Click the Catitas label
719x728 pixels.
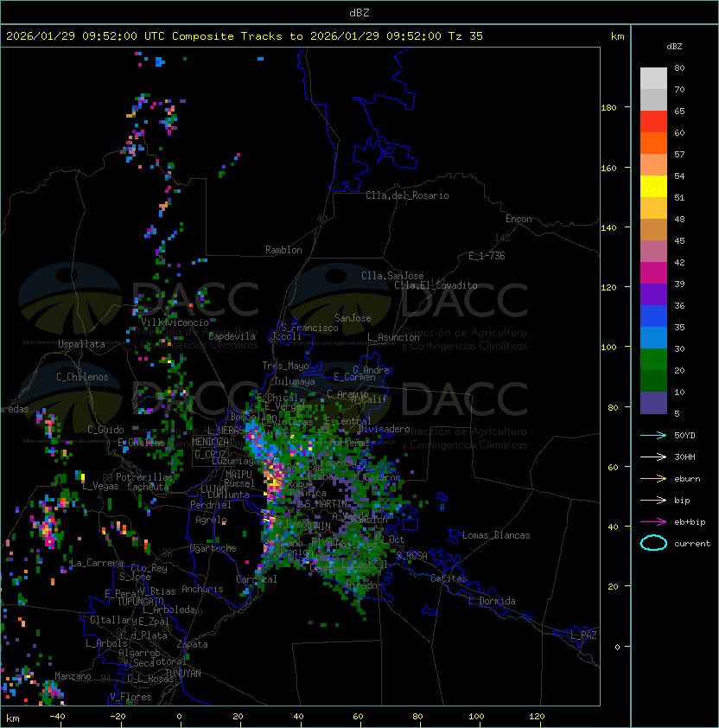449,578
